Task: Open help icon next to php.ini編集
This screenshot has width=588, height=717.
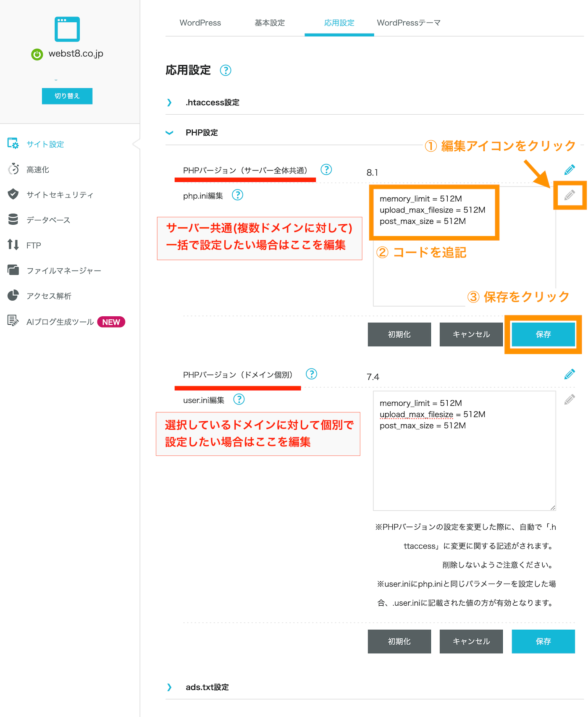Action: [238, 195]
